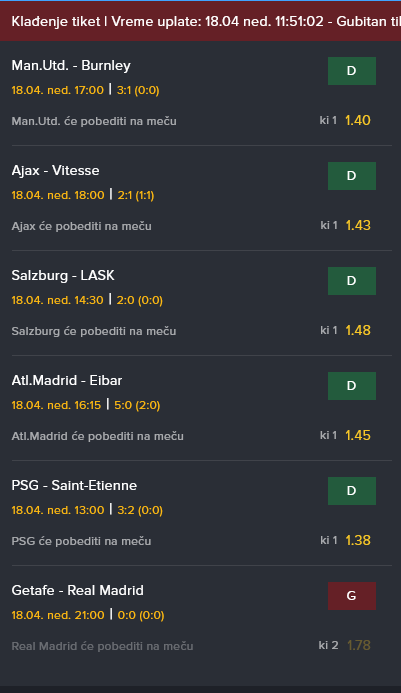Select the Salzburg - LASK match title
This screenshot has width=401, height=693.
coord(63,275)
